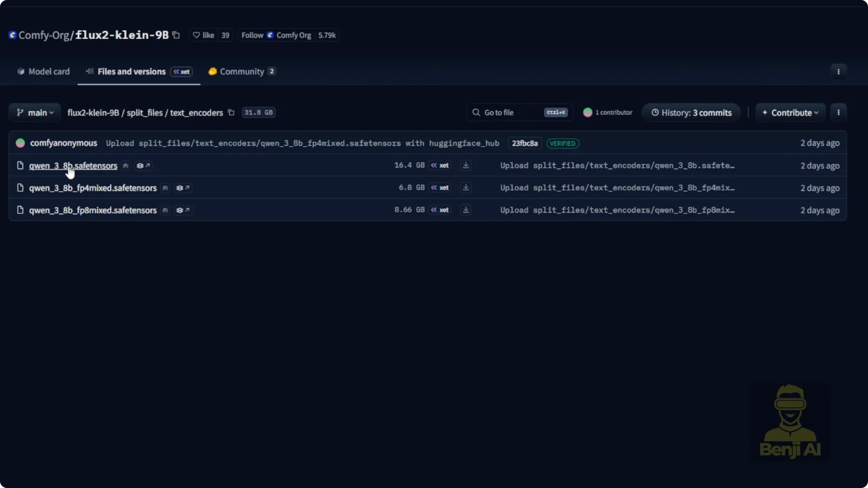Viewport: 868px width, 488px height.
Task: Open the three-dot menu in the tab bar
Action: pyautogui.click(x=838, y=71)
